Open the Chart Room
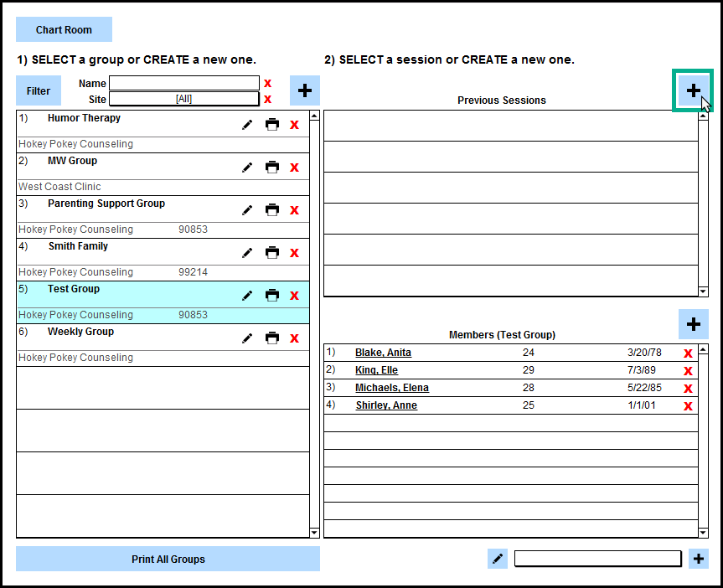Screen dimensions: 723x588 pyautogui.click(x=64, y=30)
